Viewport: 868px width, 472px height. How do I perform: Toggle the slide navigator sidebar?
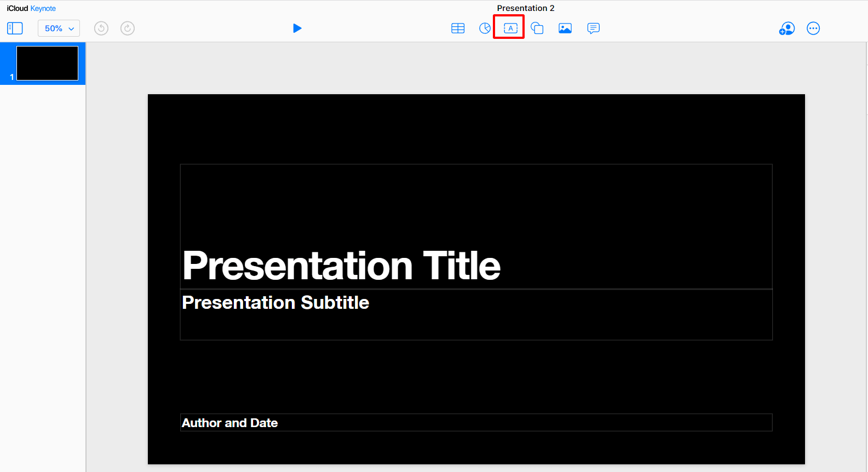click(x=15, y=28)
